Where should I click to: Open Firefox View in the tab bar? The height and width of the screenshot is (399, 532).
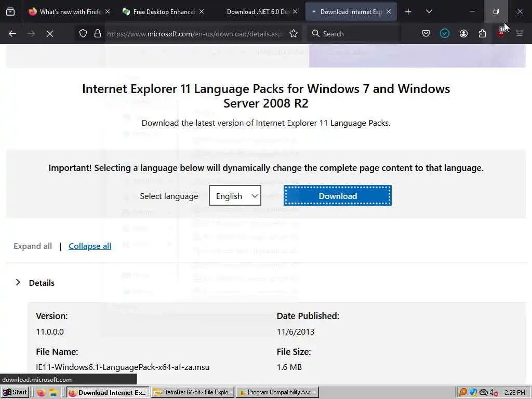pyautogui.click(x=10, y=12)
